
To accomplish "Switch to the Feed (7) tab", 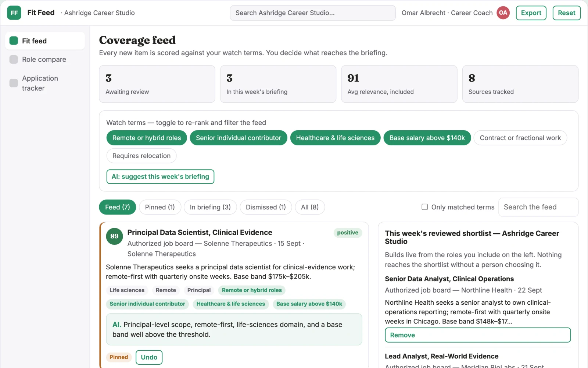I will (x=118, y=207).
